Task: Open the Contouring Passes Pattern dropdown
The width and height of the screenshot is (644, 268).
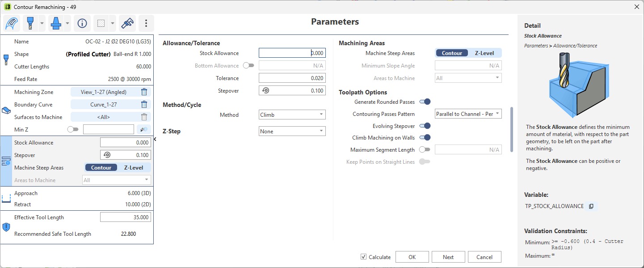Action: pos(468,114)
